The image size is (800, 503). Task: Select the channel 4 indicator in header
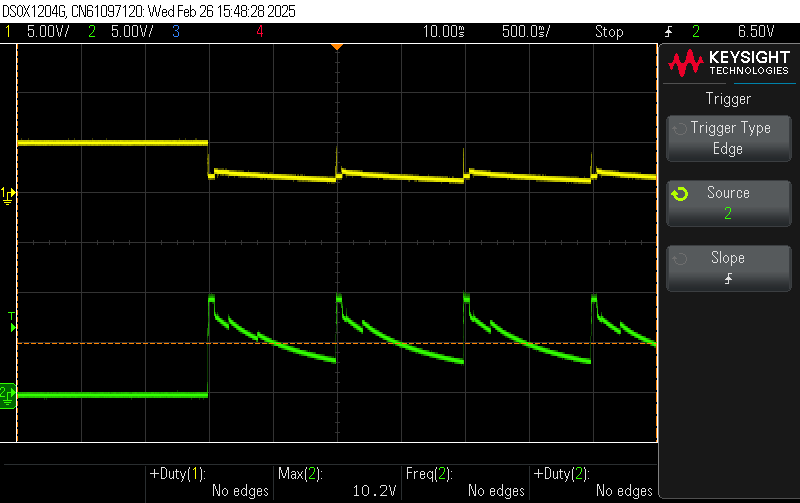(x=260, y=32)
